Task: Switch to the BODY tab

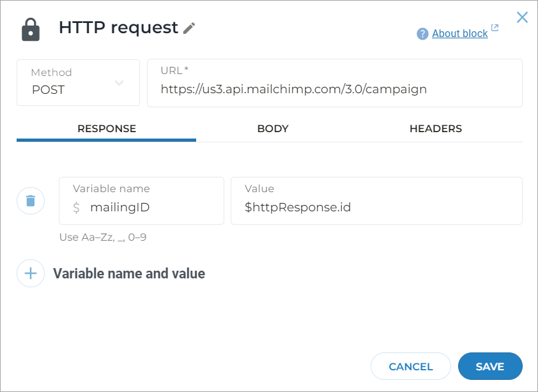Action: click(x=273, y=128)
